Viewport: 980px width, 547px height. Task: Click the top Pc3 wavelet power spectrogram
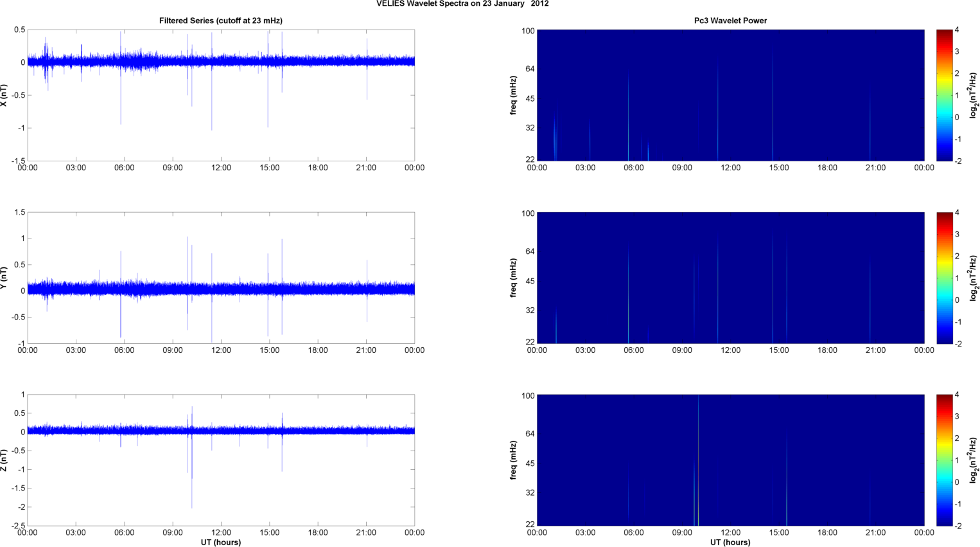click(x=730, y=95)
